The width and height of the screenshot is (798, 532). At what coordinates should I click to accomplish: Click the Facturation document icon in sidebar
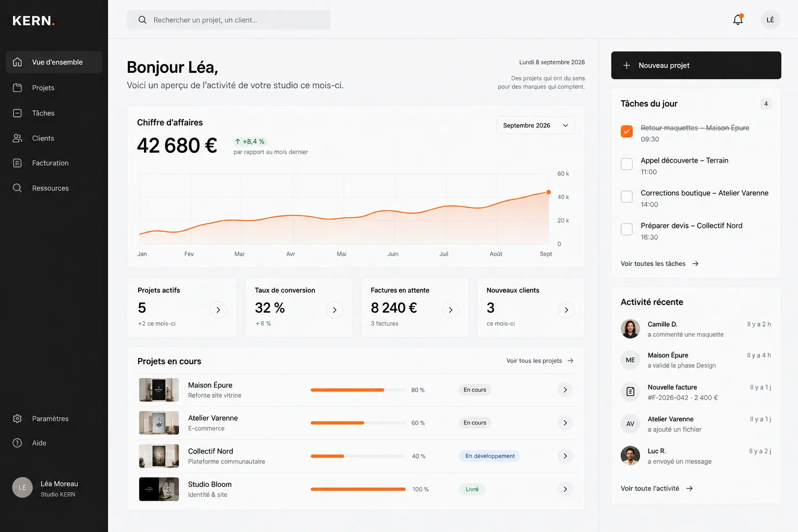[x=17, y=163]
